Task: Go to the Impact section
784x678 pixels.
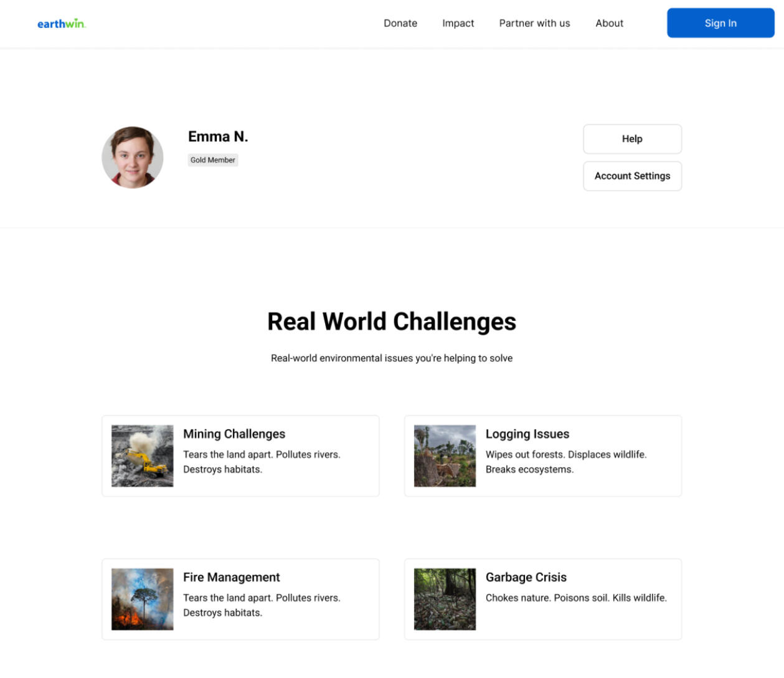Action: point(458,23)
